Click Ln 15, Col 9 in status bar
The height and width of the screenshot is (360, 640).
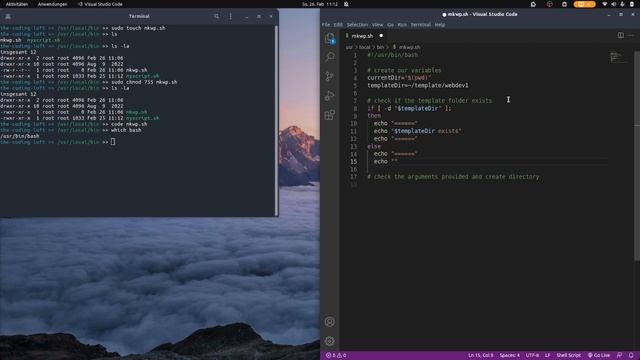point(480,356)
